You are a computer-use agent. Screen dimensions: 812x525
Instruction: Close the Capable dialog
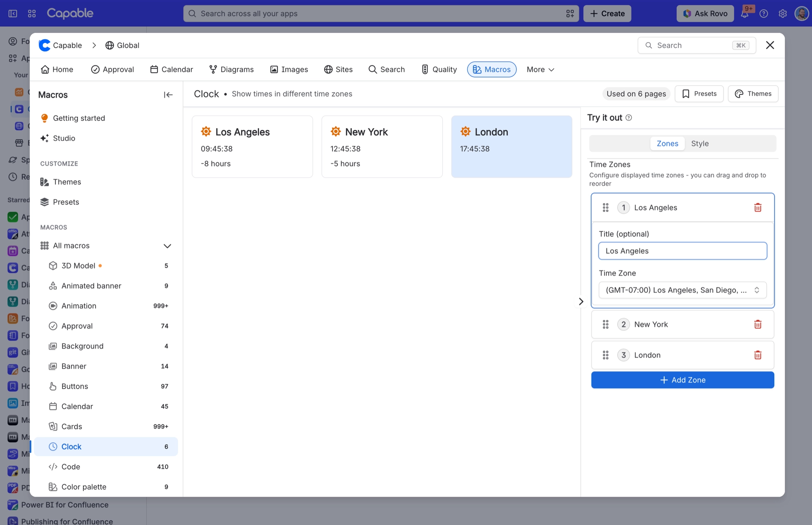click(770, 45)
